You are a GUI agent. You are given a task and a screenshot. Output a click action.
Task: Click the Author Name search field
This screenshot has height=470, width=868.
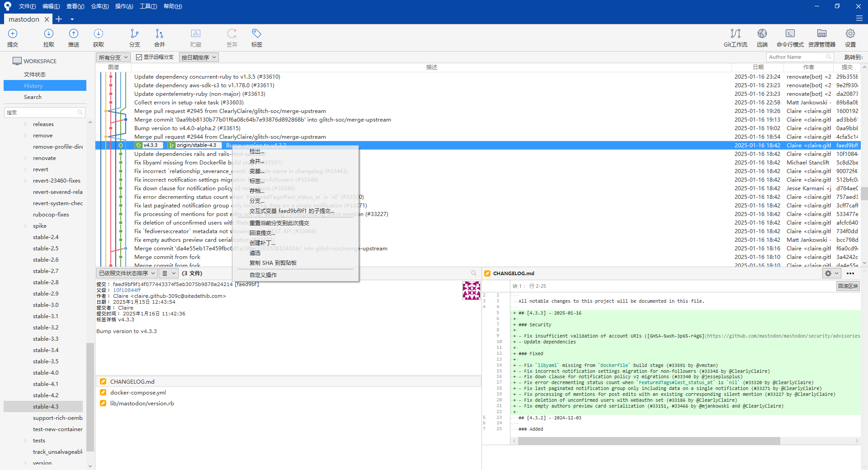800,57
